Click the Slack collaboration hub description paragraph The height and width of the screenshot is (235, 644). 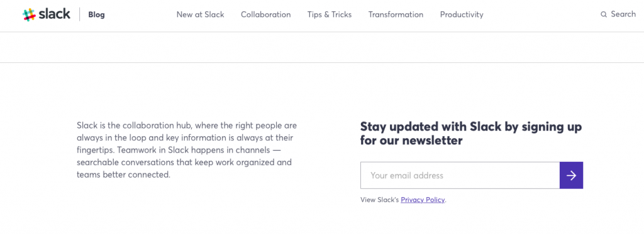coord(187,150)
